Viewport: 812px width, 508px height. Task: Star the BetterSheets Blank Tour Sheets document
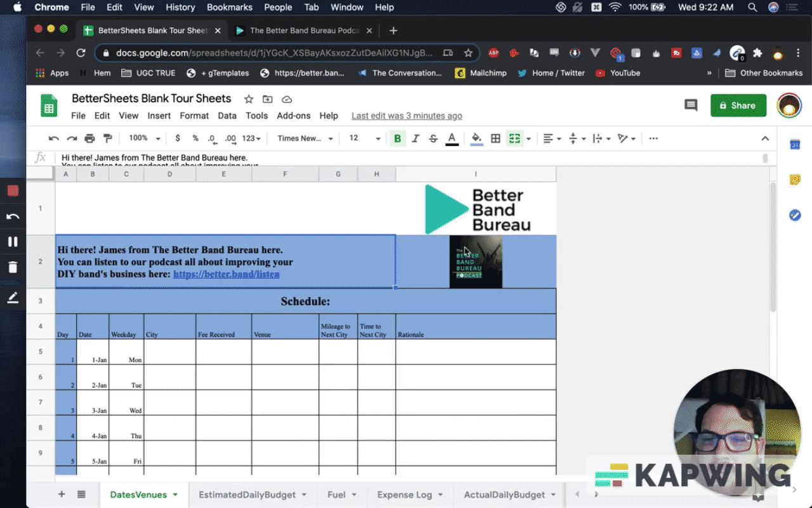pyautogui.click(x=249, y=99)
